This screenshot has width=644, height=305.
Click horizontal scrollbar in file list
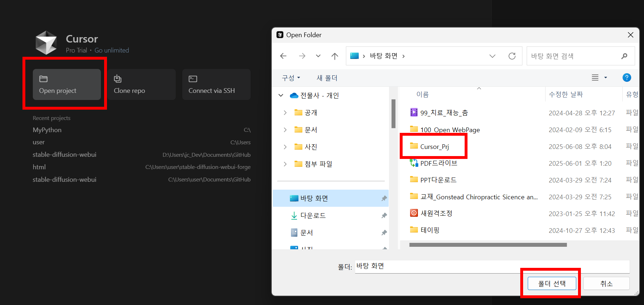488,245
